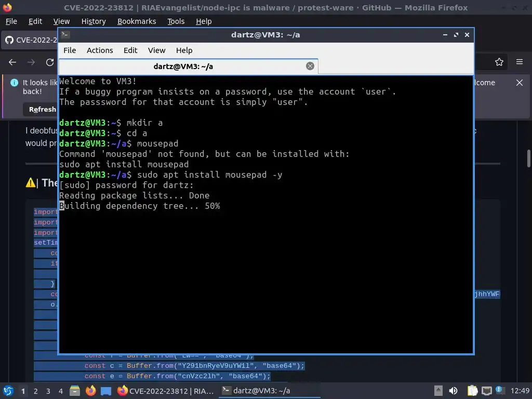Maximize the terminal window

pyautogui.click(x=456, y=35)
